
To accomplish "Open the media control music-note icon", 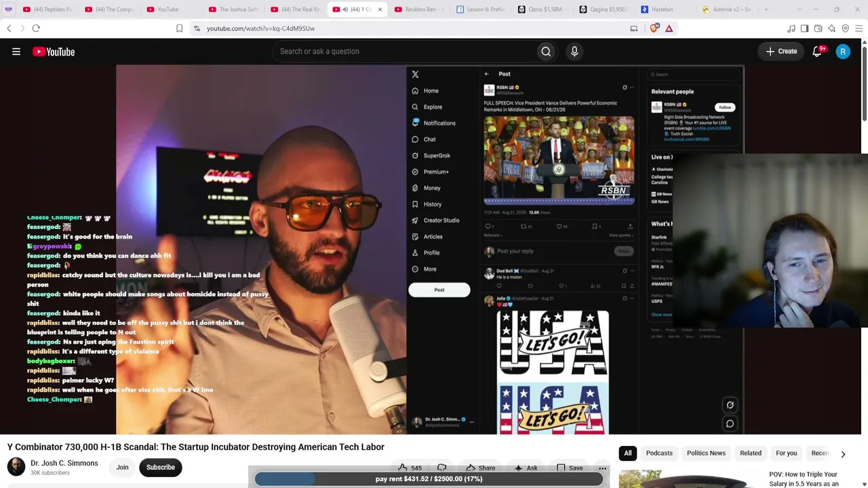I will [791, 28].
